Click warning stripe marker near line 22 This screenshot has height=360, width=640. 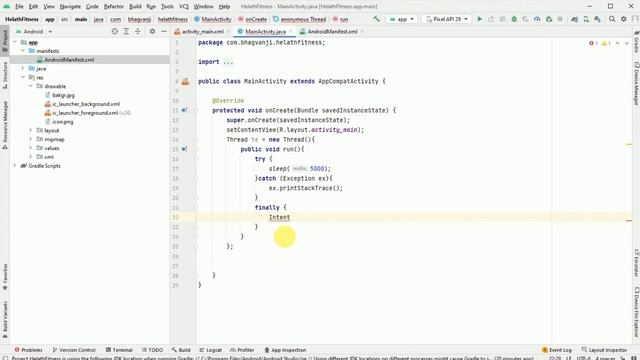[629, 221]
